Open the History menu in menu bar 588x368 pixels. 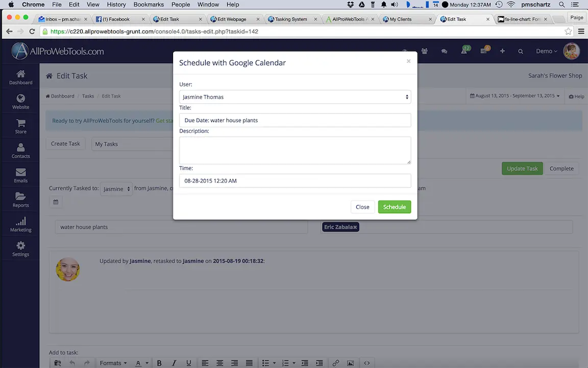pyautogui.click(x=116, y=5)
